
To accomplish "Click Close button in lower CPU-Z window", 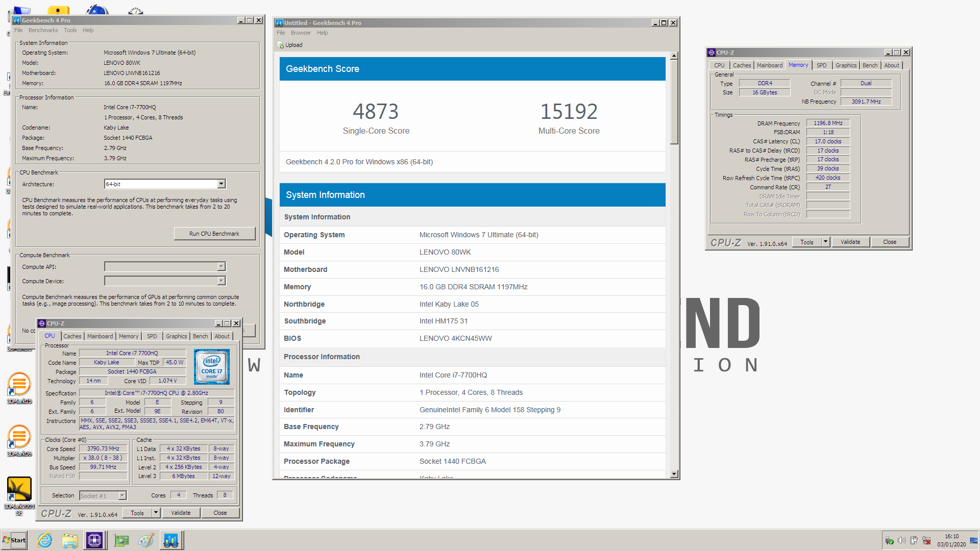I will (220, 513).
